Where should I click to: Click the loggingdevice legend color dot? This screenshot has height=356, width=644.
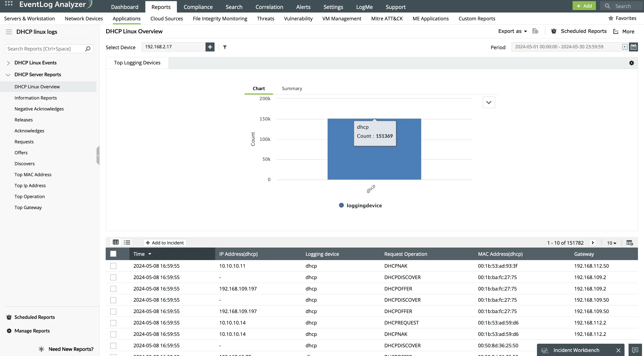[341, 205]
